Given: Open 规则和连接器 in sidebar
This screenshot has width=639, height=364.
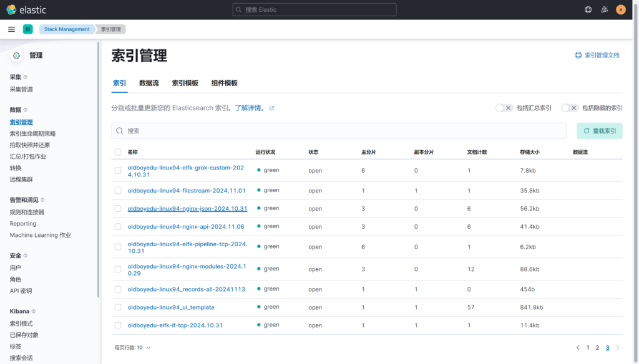Looking at the screenshot, I should tap(27, 212).
